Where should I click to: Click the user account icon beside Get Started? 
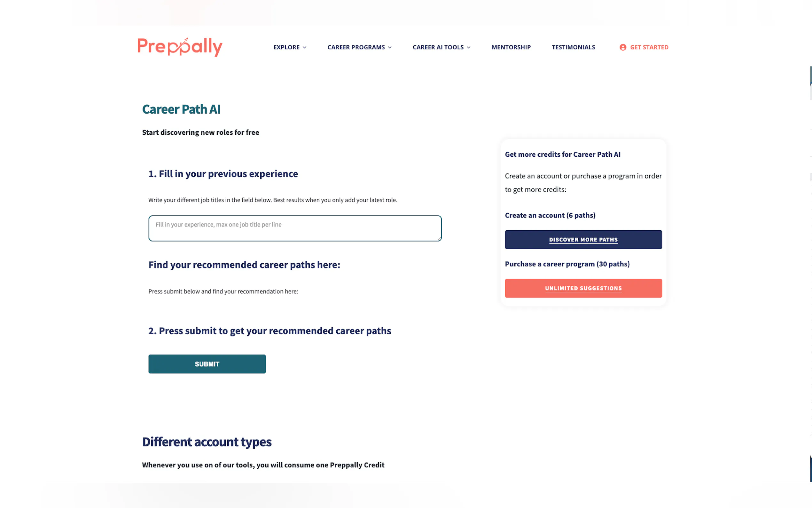tap(623, 47)
